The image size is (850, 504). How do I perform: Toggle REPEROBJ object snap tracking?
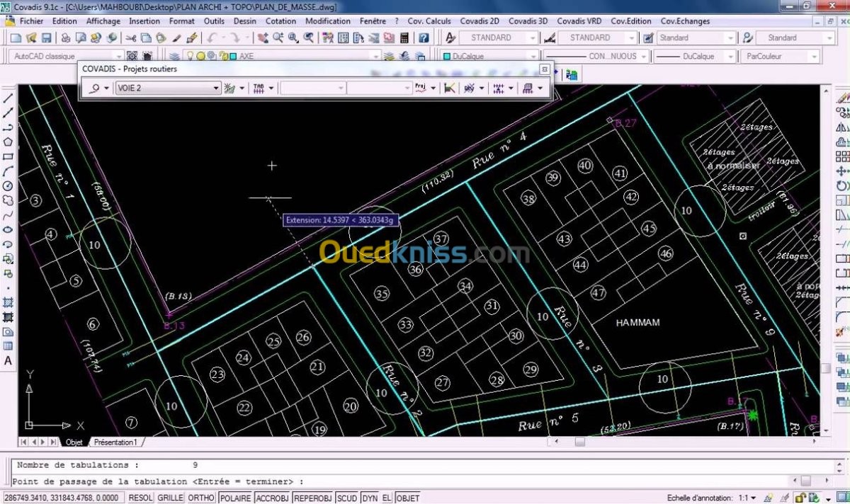(x=313, y=498)
